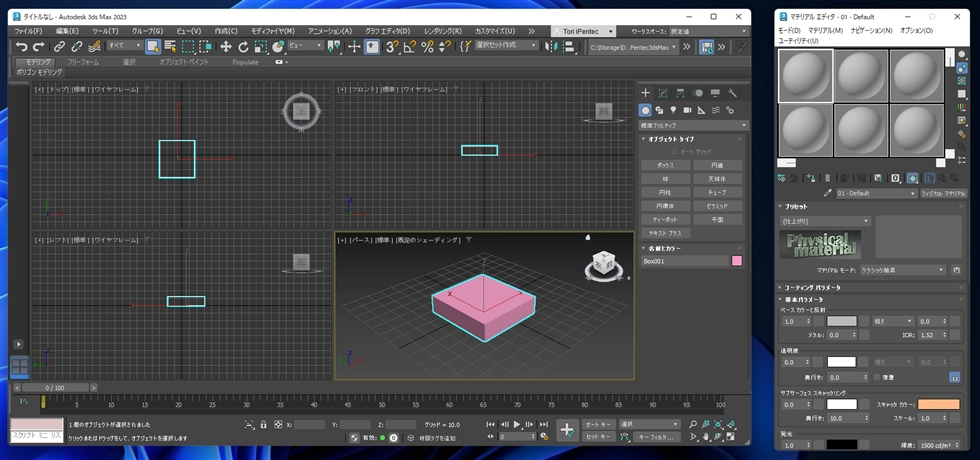
Task: Click the Mirror tool icon
Action: click(x=551, y=46)
